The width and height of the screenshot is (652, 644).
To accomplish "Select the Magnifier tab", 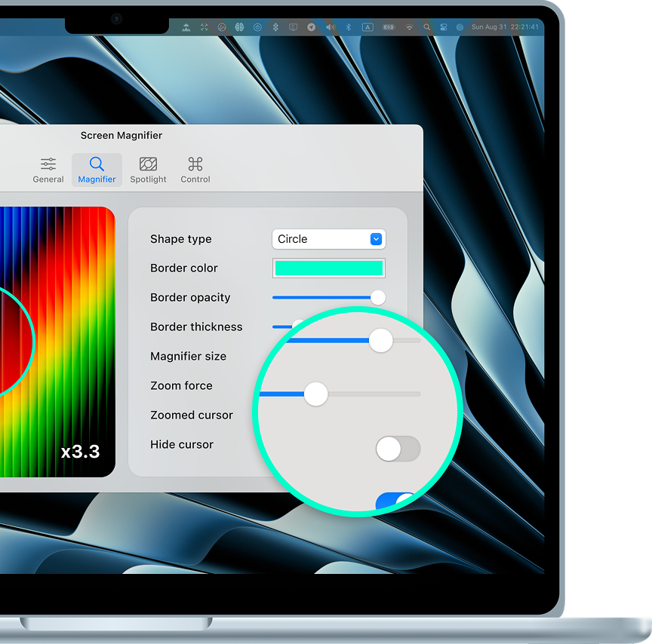I will pyautogui.click(x=97, y=170).
